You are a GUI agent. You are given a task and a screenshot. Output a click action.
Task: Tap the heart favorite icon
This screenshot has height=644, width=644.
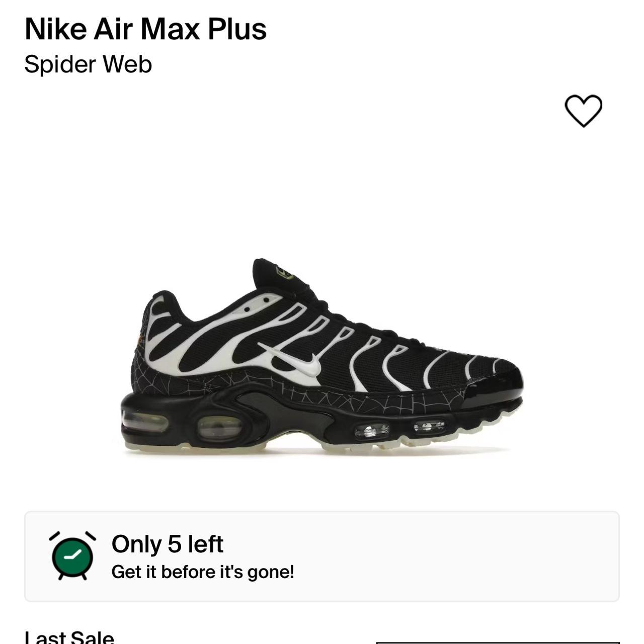(x=583, y=110)
